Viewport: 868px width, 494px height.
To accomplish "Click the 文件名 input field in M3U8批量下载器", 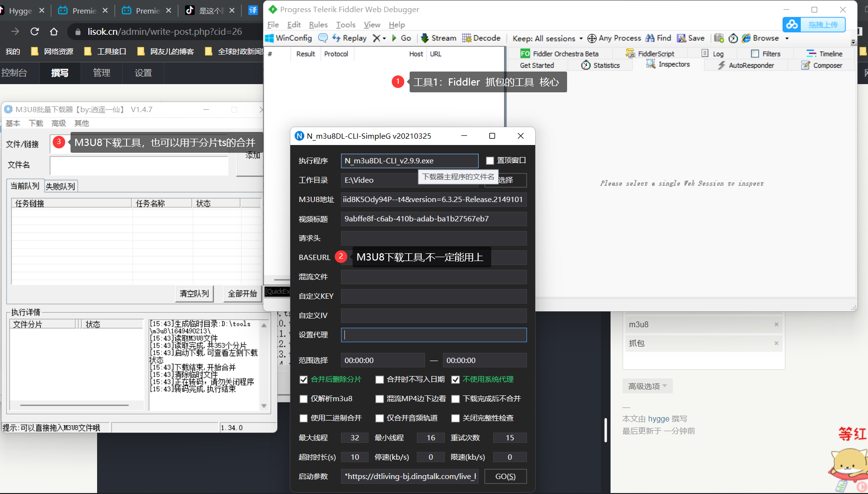I will tap(139, 165).
